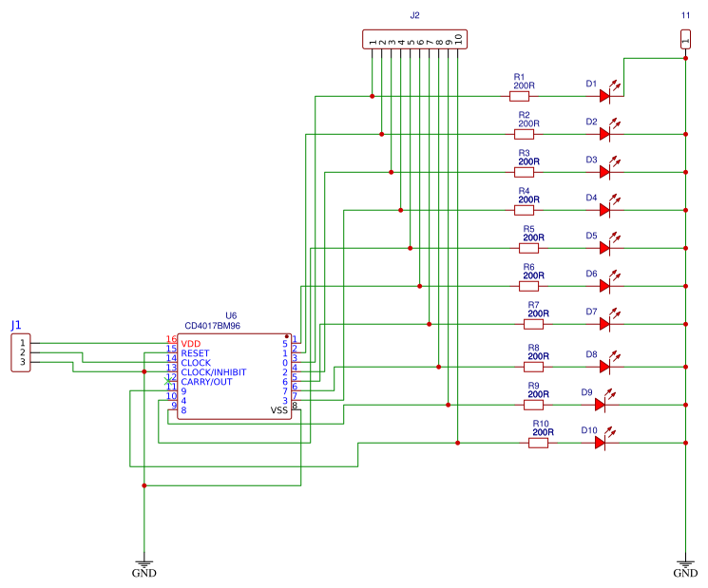Click the no-connect X marker on pin 12

pos(167,381)
